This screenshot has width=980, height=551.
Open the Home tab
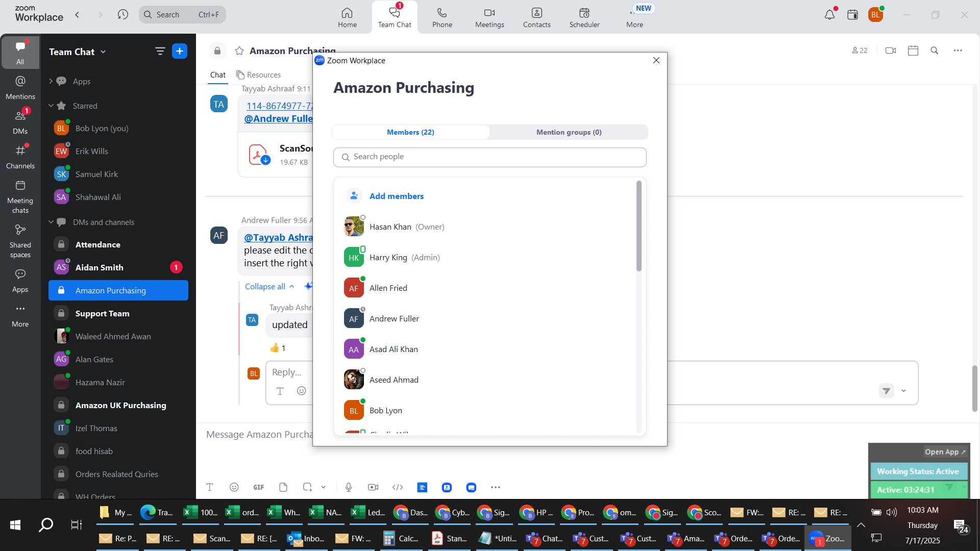[x=347, y=17]
